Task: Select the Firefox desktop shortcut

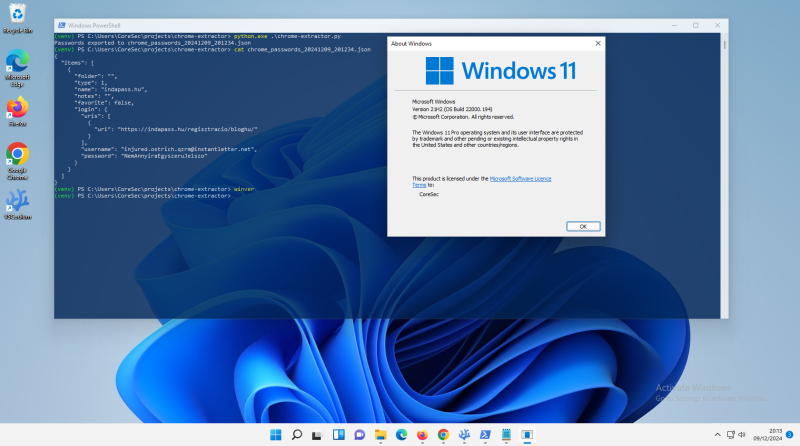Action: [17, 112]
